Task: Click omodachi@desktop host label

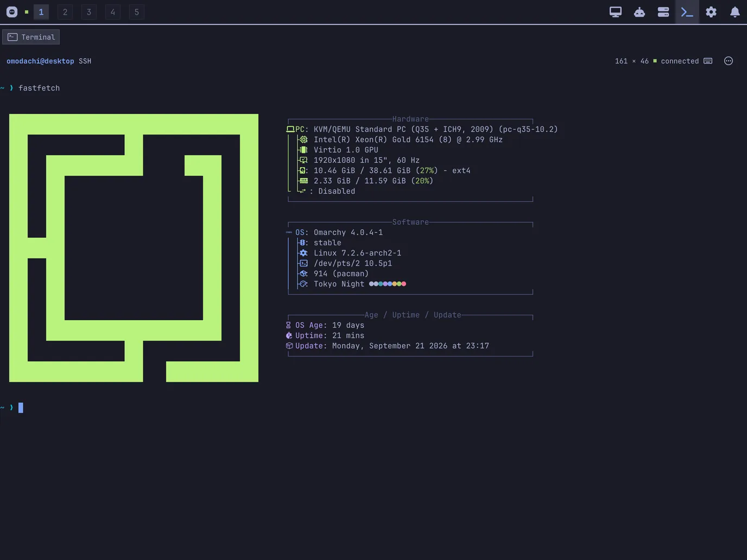Action: click(40, 61)
